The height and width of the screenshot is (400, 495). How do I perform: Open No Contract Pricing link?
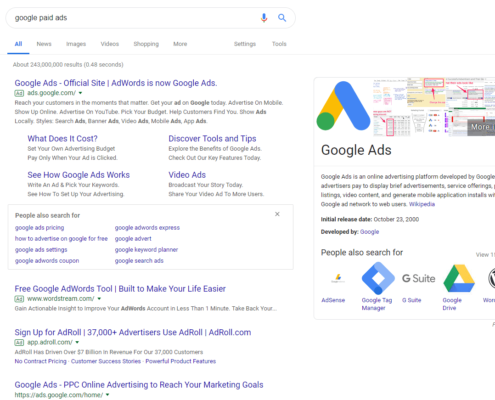[x=40, y=361]
